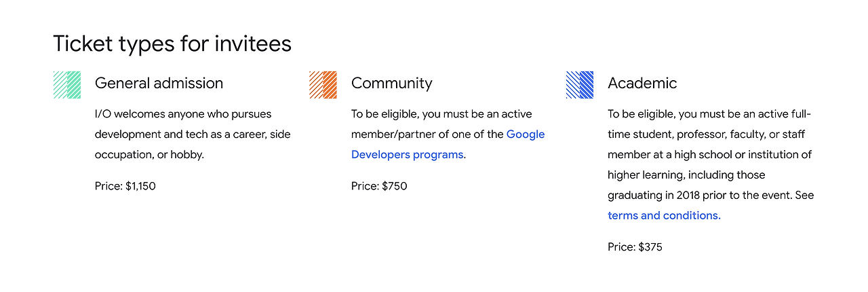The width and height of the screenshot is (868, 292).
Task: Click the Price: $1,150 text
Action: 125,186
